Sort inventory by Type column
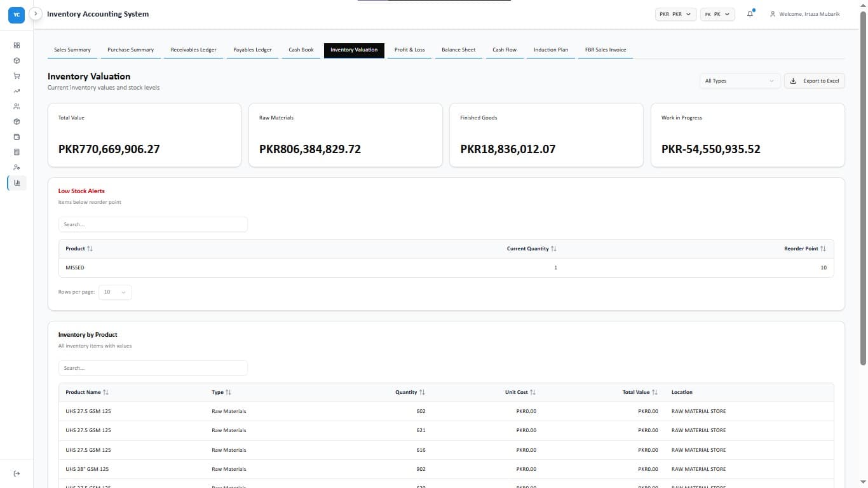868x488 pixels. (222, 392)
